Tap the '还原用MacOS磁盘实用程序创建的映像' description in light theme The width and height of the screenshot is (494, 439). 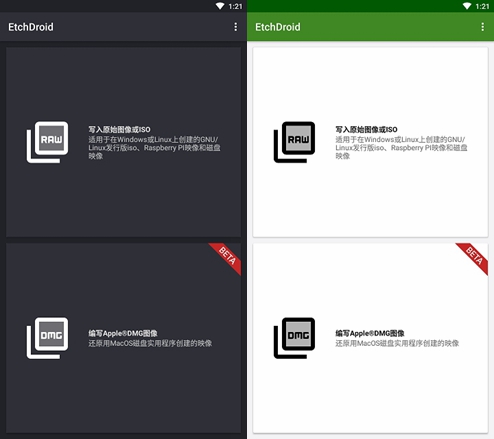coord(397,343)
